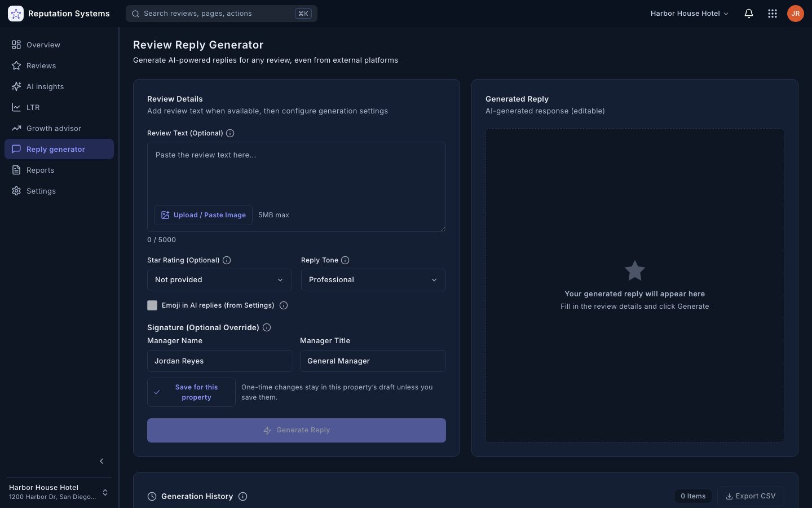Toggle Emoji in AI replies checkbox

152,305
